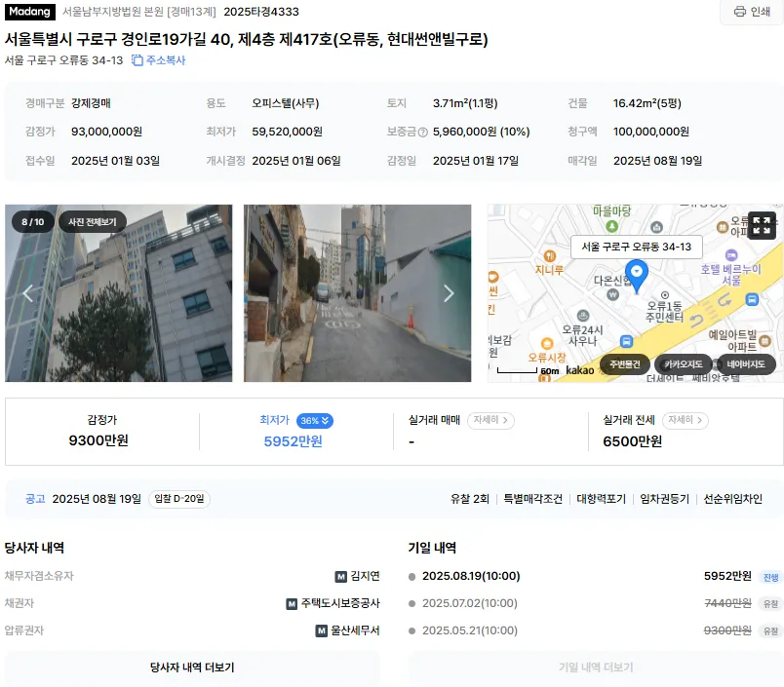784x687 pixels.
Task: Expand the map to fullscreen
Action: [762, 225]
